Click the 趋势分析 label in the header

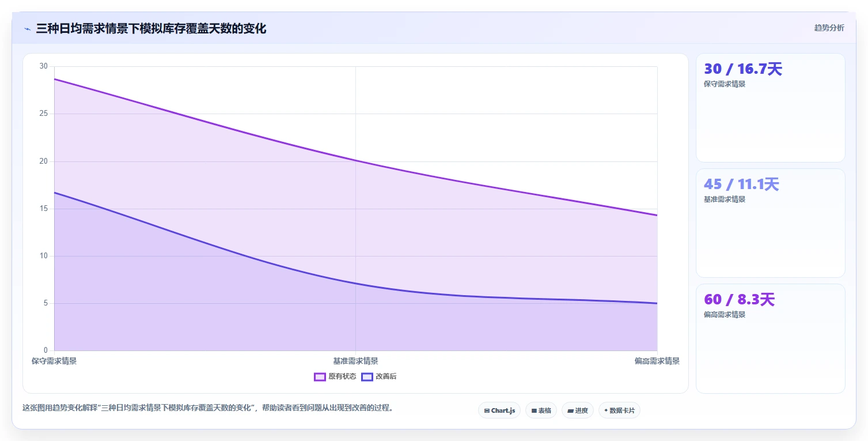point(829,28)
